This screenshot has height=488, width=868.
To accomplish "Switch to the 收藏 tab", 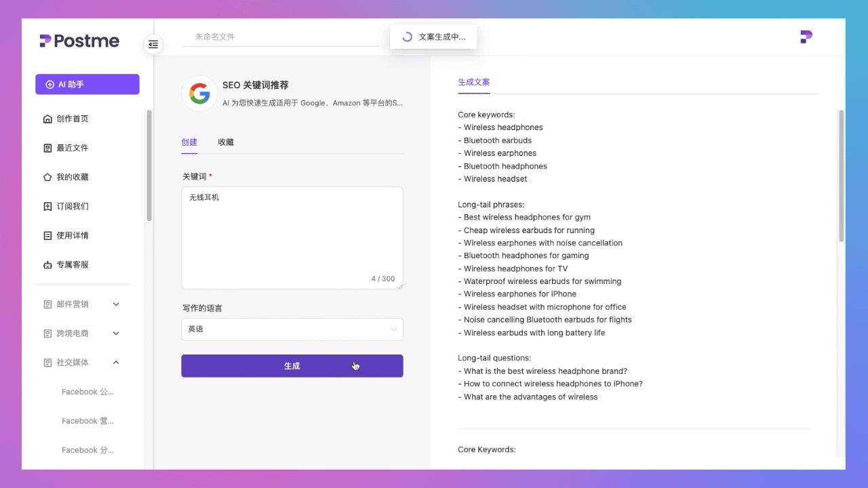I will pyautogui.click(x=225, y=142).
